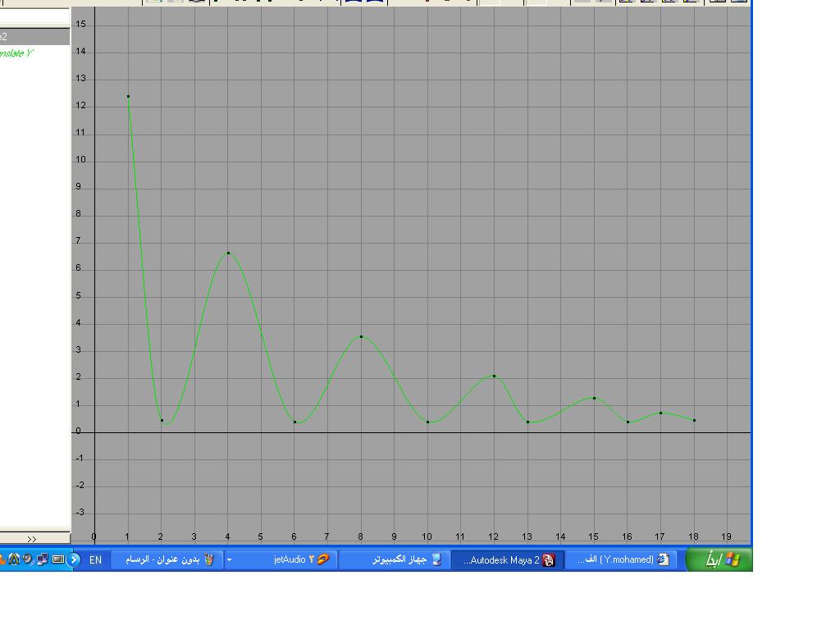Click the taskbar dropdown arrow beside jetAudio
Image resolution: width=840 pixels, height=630 pixels.
[x=230, y=559]
